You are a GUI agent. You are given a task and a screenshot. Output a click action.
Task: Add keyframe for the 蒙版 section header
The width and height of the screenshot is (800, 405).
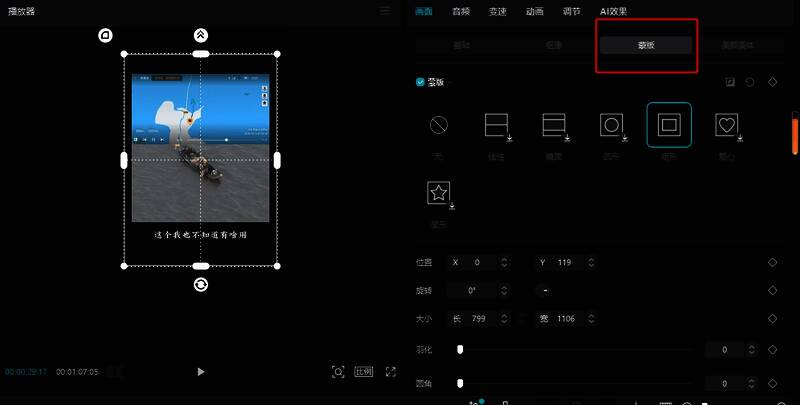(x=772, y=82)
